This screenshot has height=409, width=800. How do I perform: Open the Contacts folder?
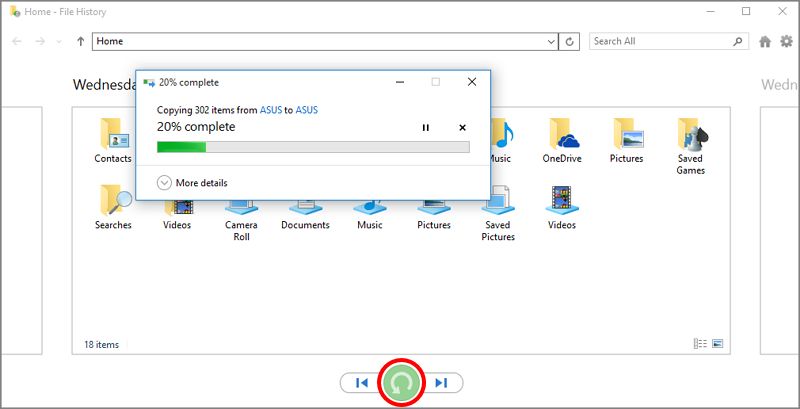pos(113,141)
